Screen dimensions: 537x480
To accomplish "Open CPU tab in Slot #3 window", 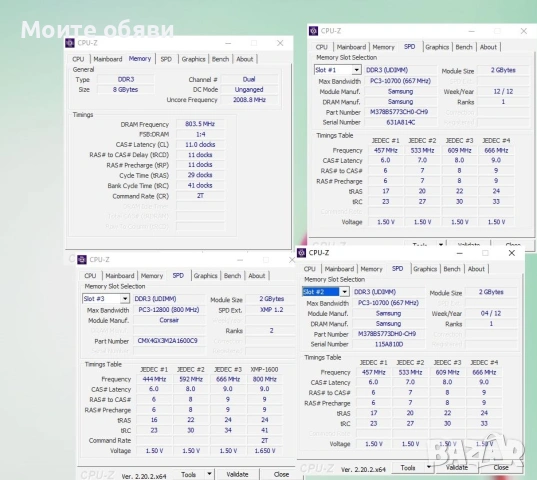I will click(90, 276).
